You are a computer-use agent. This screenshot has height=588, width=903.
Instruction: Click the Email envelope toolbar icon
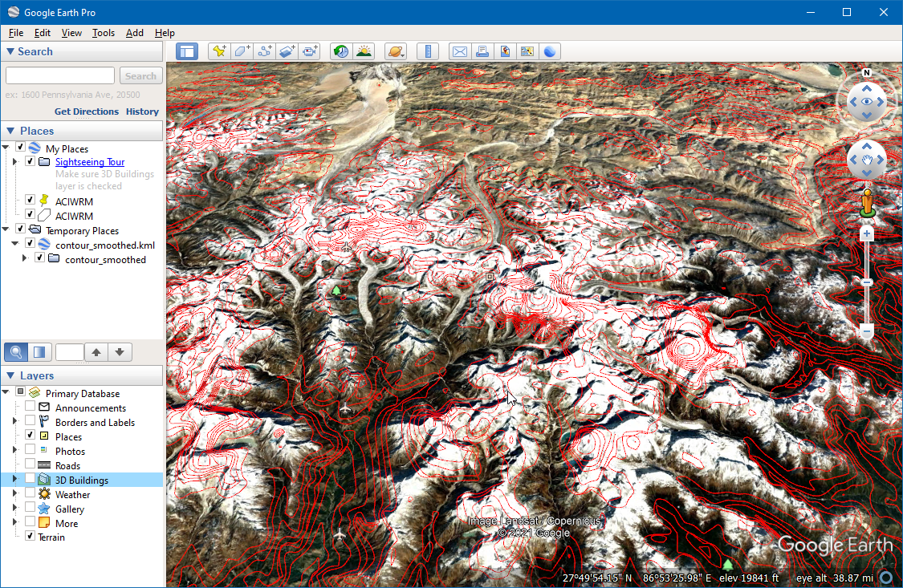(x=459, y=51)
